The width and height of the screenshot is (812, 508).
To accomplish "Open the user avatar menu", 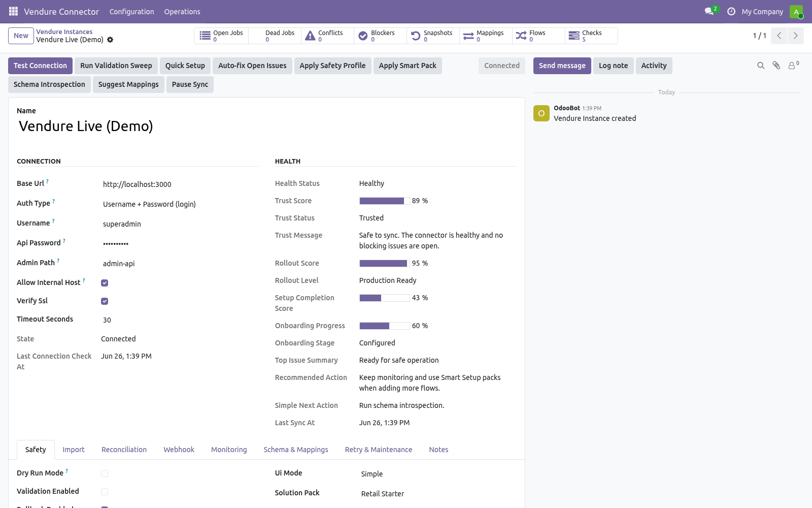I will pos(796,12).
